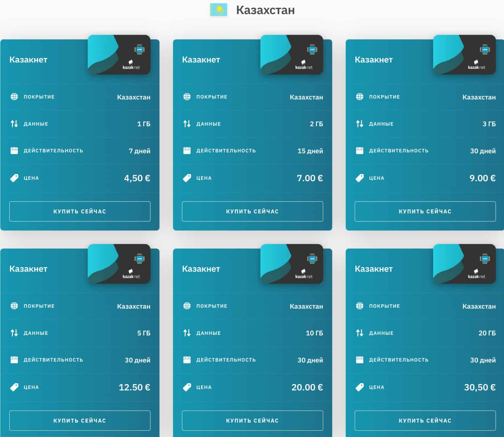The image size is (504, 437).
Task: Click the data arrows icon in the 3 ГБ card
Action: coord(359,124)
